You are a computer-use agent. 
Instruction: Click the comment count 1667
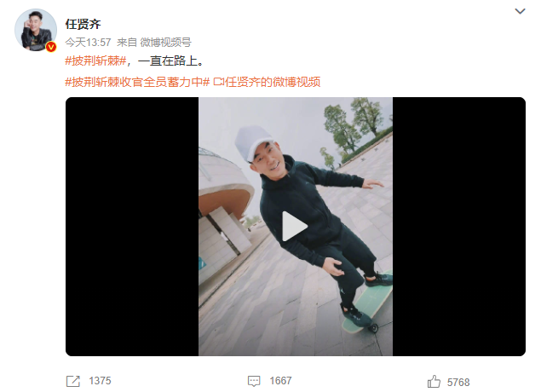click(280, 381)
